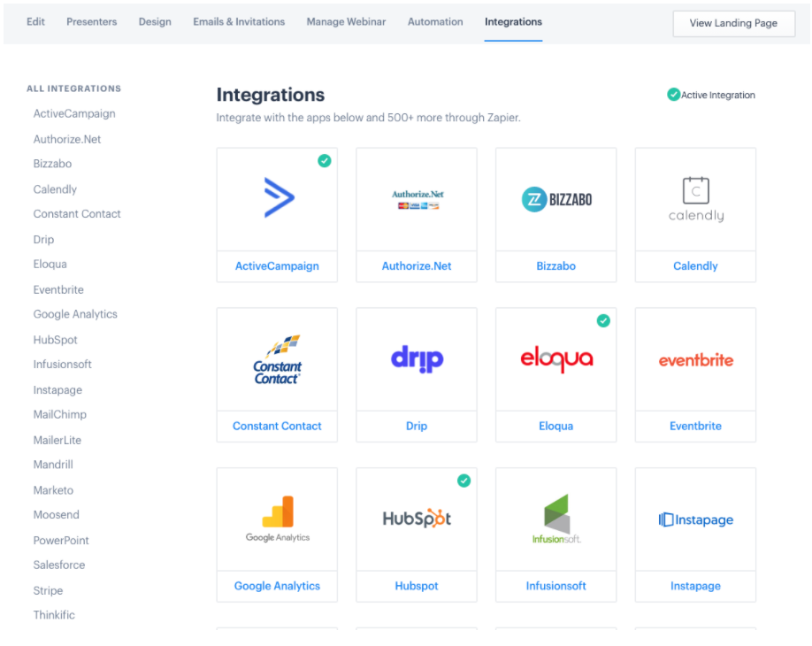Click the green checkmark on ActiveCampaign card
812x646 pixels.
324,160
